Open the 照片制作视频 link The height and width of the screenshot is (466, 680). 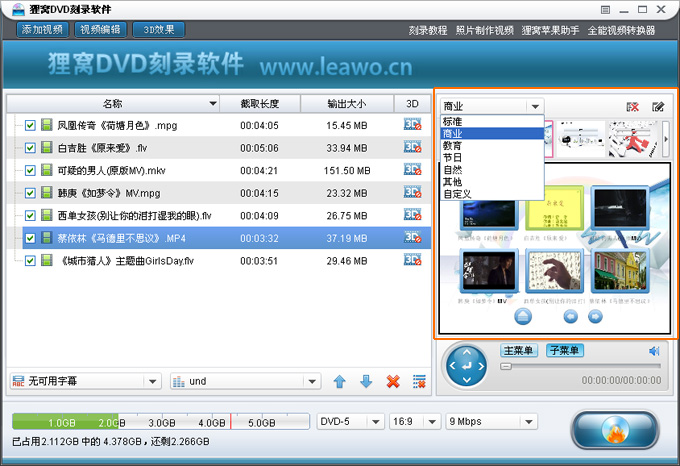click(x=484, y=30)
